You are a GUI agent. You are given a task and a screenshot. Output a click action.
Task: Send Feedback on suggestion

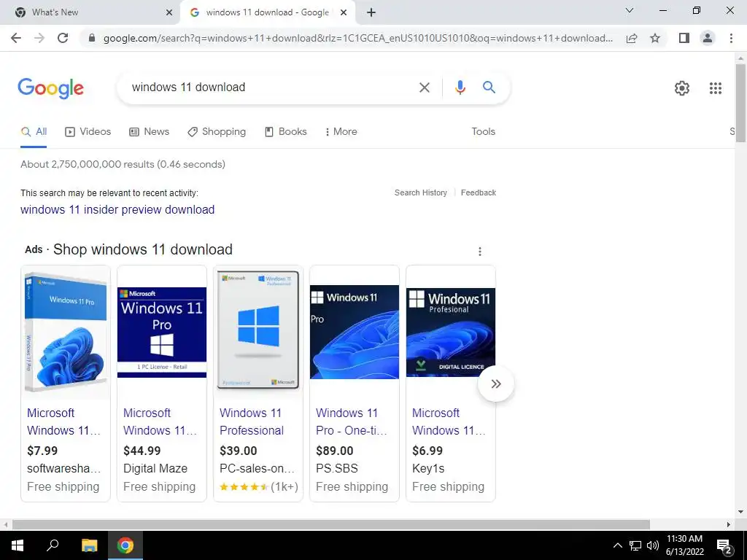479,192
